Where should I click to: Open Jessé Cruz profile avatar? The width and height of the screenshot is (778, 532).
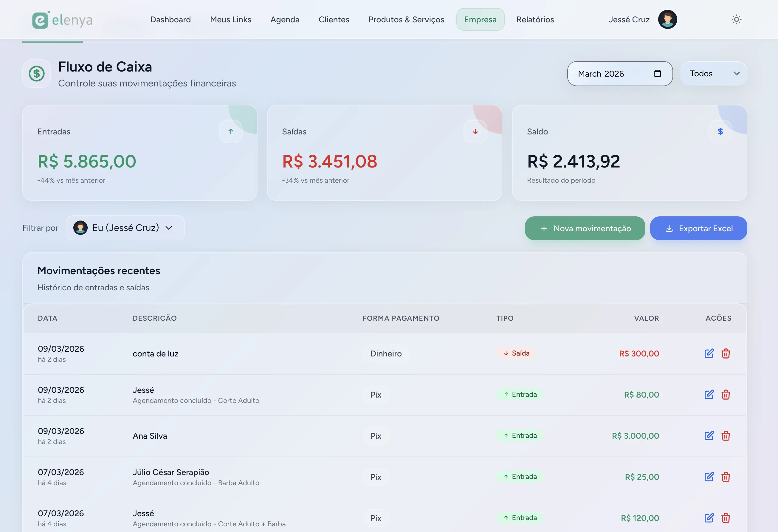[667, 19]
